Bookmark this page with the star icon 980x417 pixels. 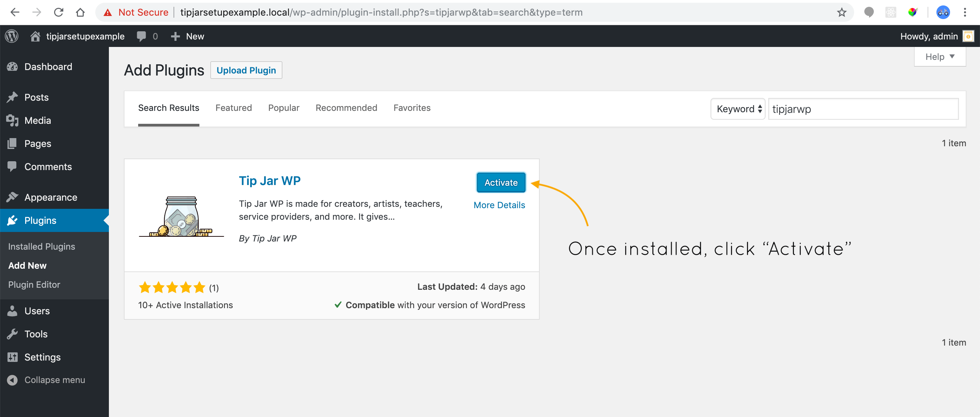(x=842, y=13)
